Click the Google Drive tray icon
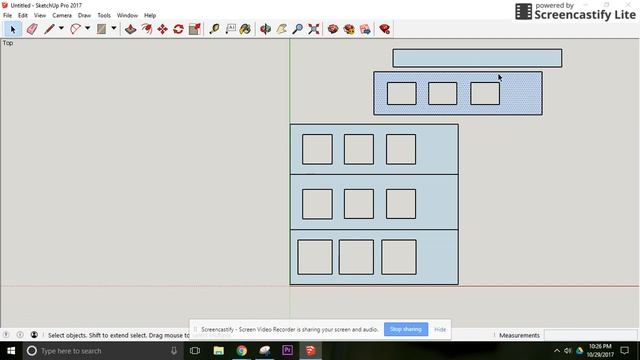This screenshot has height=360, width=640. pyautogui.click(x=580, y=351)
